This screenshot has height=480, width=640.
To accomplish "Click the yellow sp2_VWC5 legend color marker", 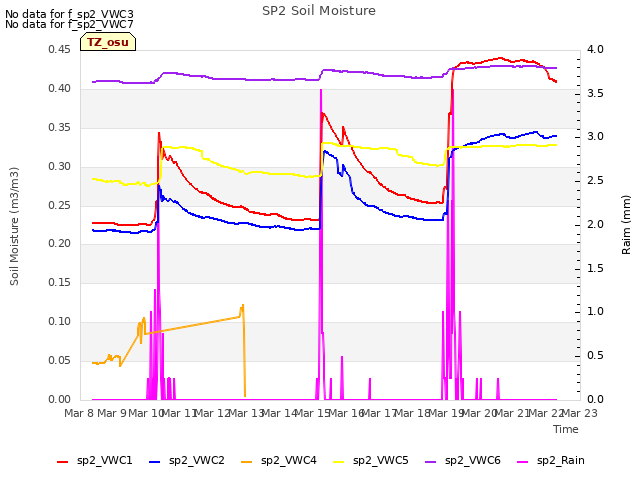I will tap(338, 462).
